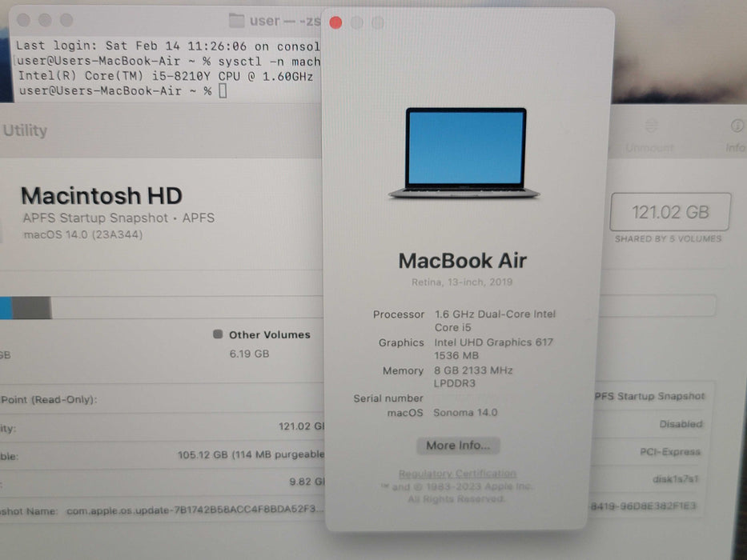This screenshot has height=560, width=747.
Task: Click 'disk1s7s1' device value
Action: [x=675, y=479]
